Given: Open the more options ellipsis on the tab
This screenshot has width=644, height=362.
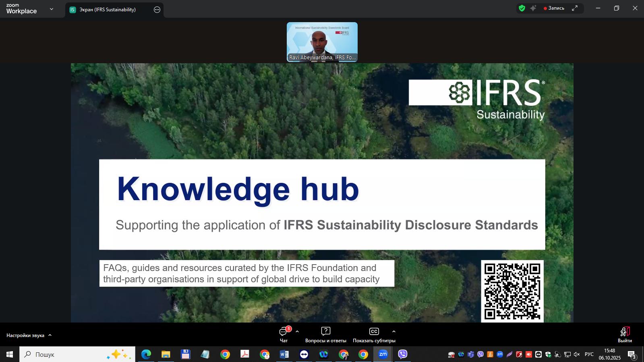Looking at the screenshot, I should tap(157, 10).
